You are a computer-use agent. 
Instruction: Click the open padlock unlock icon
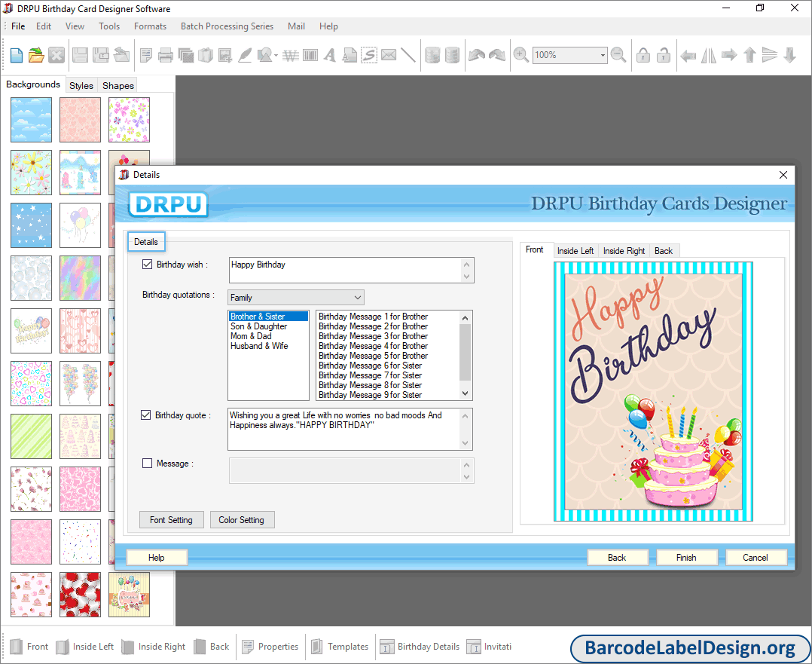pos(664,55)
